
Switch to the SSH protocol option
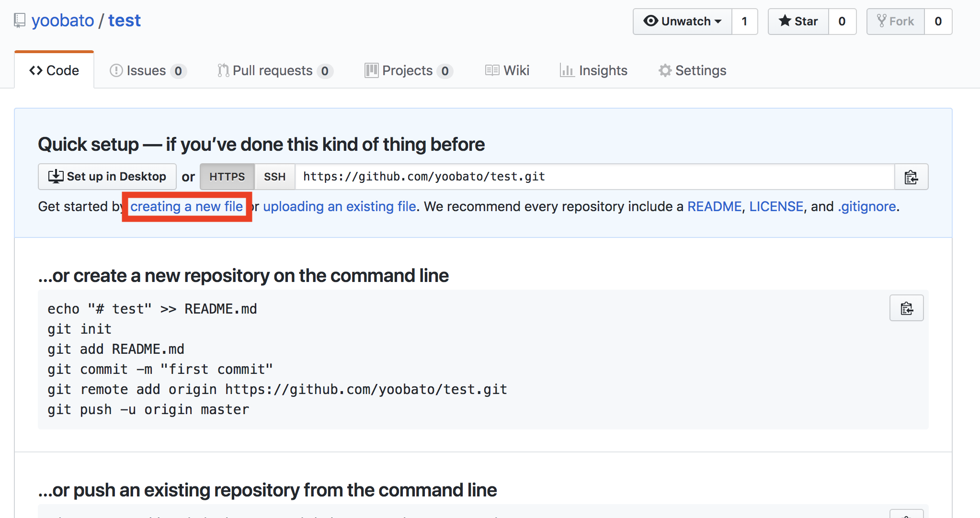click(275, 177)
